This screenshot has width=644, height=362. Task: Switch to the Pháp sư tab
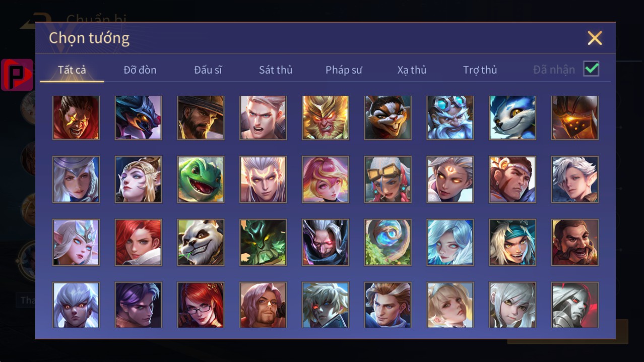[344, 70]
